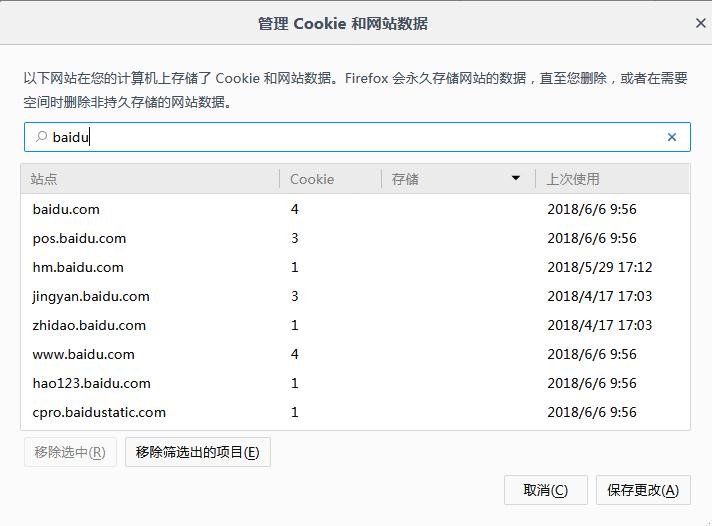The width and height of the screenshot is (712, 526).
Task: Click cookie count 1 for zhidao.baidu.com
Action: 295,325
